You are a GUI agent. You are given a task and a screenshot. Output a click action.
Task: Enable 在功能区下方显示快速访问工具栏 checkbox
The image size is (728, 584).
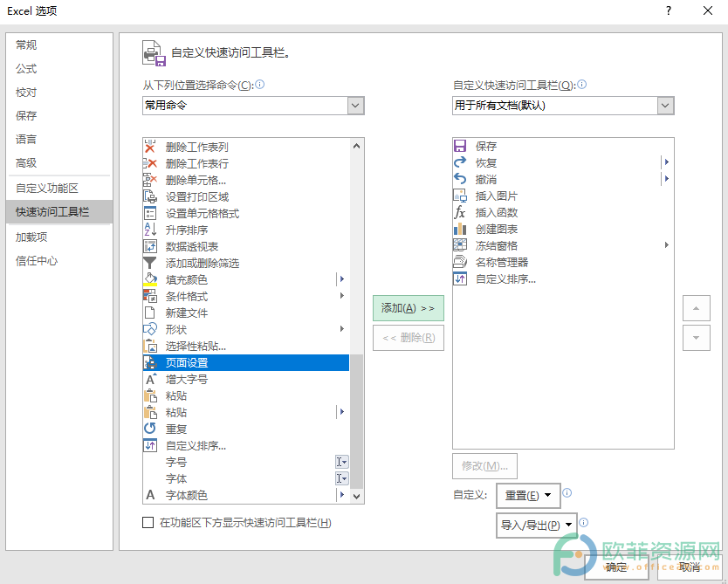[148, 523]
